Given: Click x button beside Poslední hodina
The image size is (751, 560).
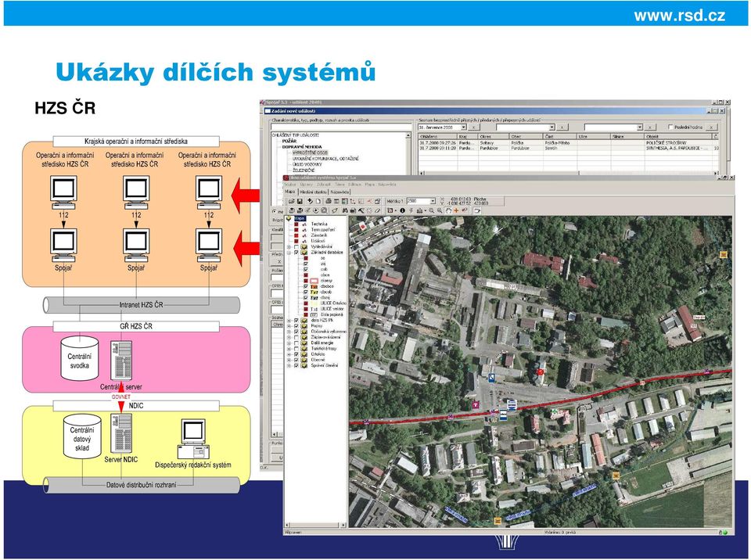Looking at the screenshot, I should [x=711, y=127].
